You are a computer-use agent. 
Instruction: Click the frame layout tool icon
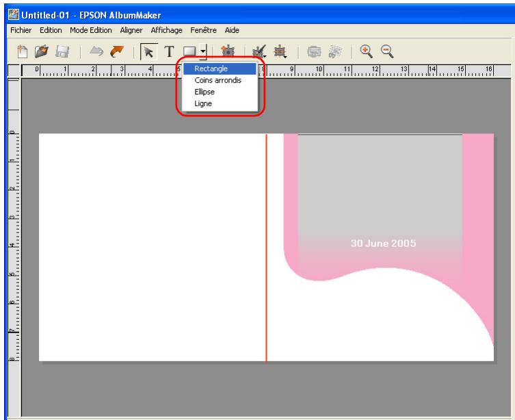coord(280,51)
